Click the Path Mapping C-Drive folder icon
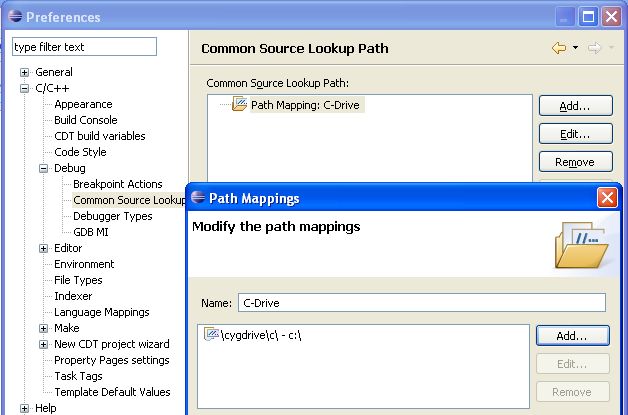 pyautogui.click(x=240, y=104)
